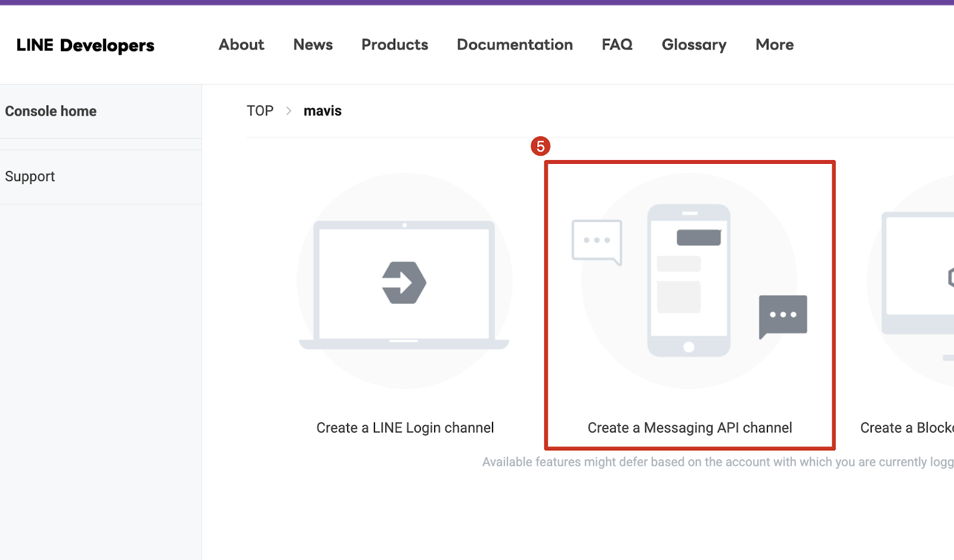Select the Available features notice text
The height and width of the screenshot is (560, 954).
(x=718, y=462)
